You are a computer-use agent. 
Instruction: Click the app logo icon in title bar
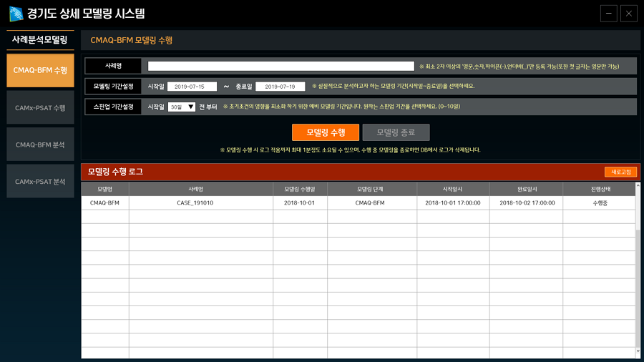tap(16, 14)
